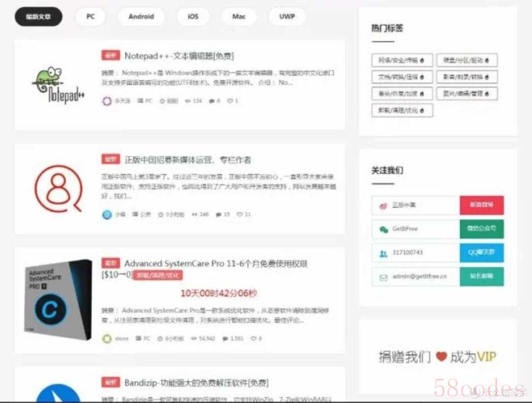Screen dimensions: 532x403
Task: Click the clock icon on the Notepad++ post
Action: 162,101
